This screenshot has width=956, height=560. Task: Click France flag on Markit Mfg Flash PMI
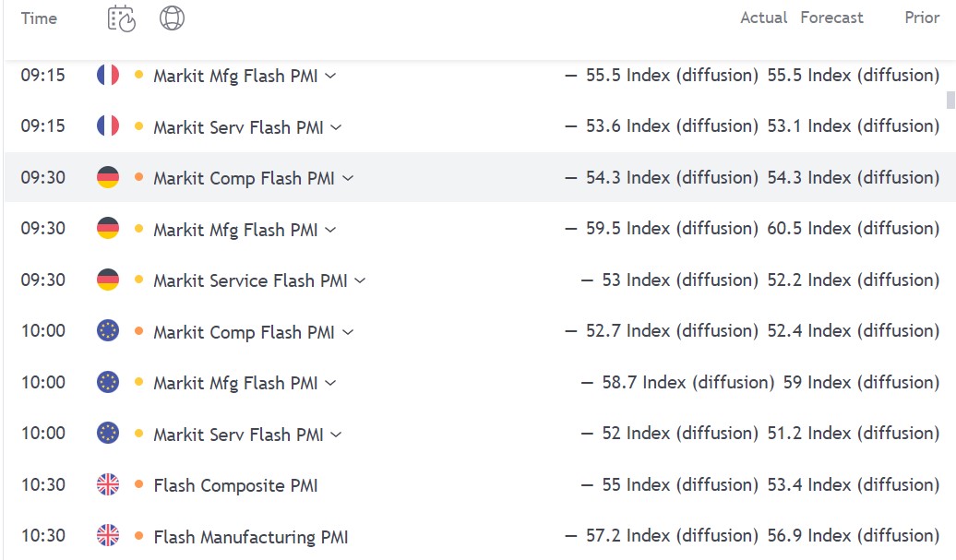click(x=108, y=75)
